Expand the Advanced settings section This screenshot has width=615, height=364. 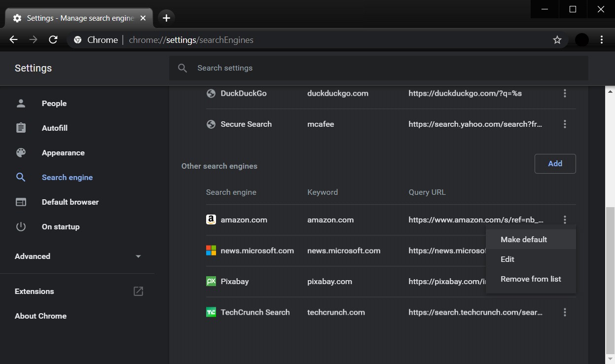pyautogui.click(x=138, y=256)
